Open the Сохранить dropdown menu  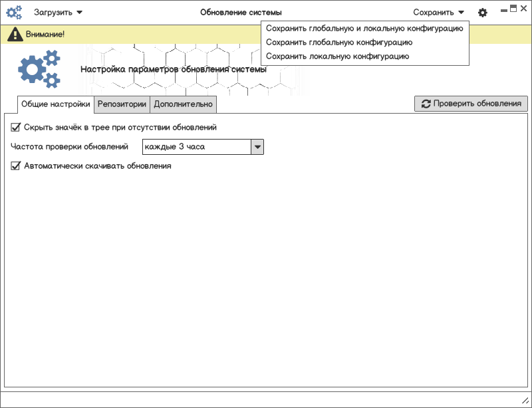tap(438, 13)
